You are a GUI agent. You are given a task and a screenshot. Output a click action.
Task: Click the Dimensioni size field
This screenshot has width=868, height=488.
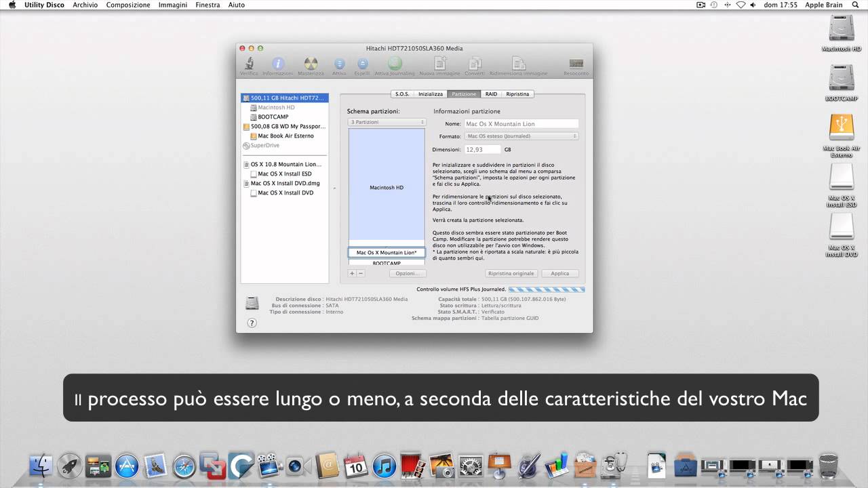point(483,149)
